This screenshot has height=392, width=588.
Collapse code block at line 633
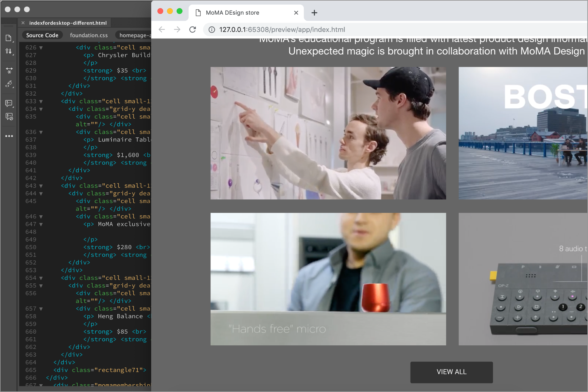(x=41, y=101)
